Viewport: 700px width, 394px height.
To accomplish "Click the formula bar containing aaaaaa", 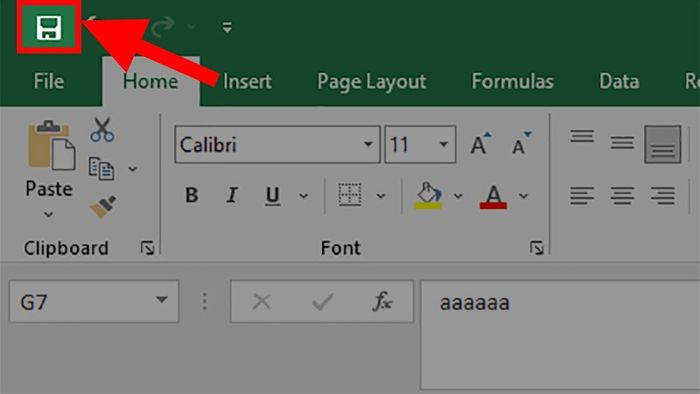I will (560, 335).
